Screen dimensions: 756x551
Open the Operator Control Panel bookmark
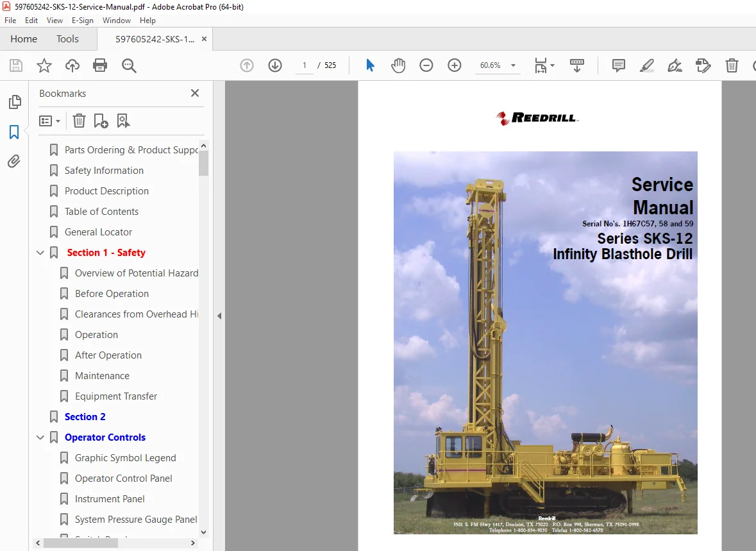point(123,478)
